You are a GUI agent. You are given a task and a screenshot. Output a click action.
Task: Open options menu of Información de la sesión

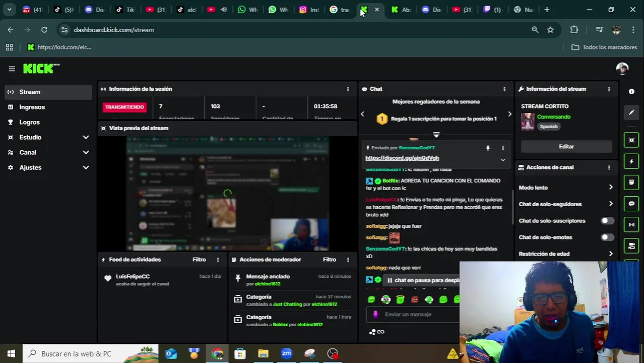click(348, 89)
